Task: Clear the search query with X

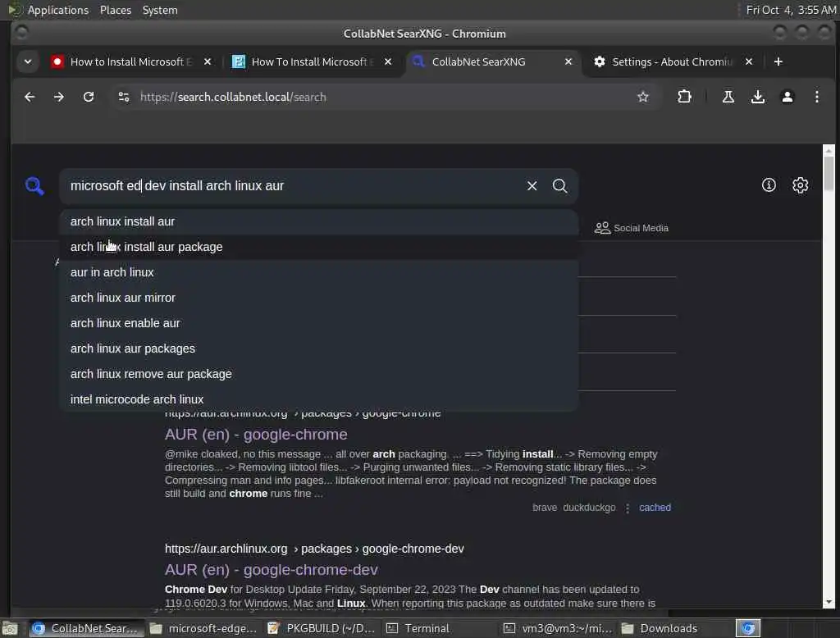Action: click(x=532, y=186)
